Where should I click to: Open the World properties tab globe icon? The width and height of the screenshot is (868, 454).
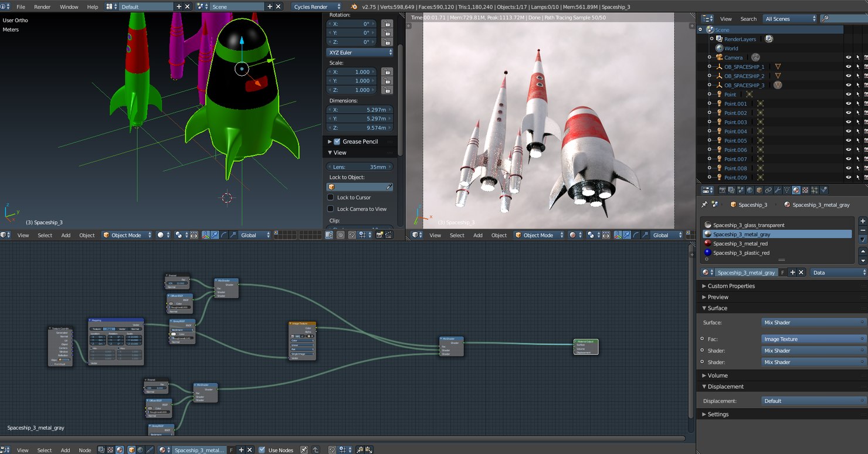[750, 190]
